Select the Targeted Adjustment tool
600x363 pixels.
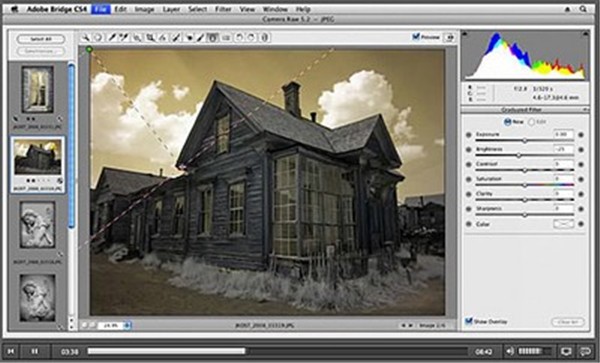click(x=137, y=37)
